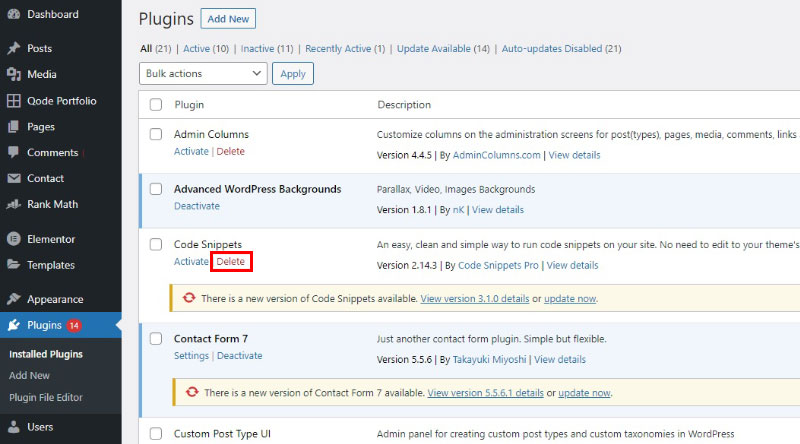Click the Plugins plug icon
800x444 pixels.
click(x=14, y=325)
